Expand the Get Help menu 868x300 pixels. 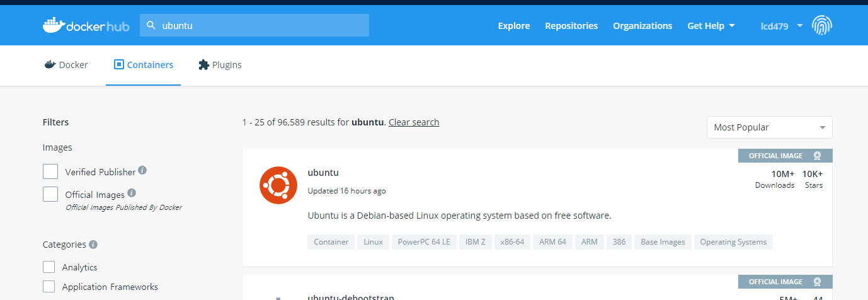[x=711, y=26]
